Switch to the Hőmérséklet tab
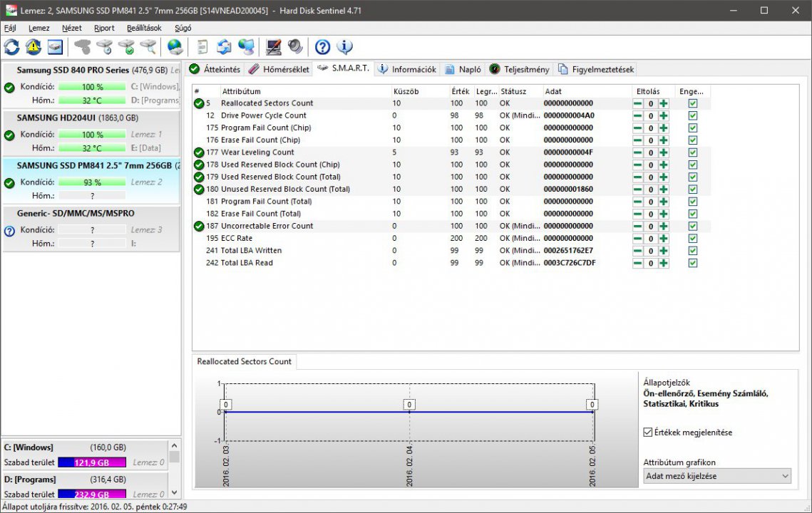 [x=279, y=69]
